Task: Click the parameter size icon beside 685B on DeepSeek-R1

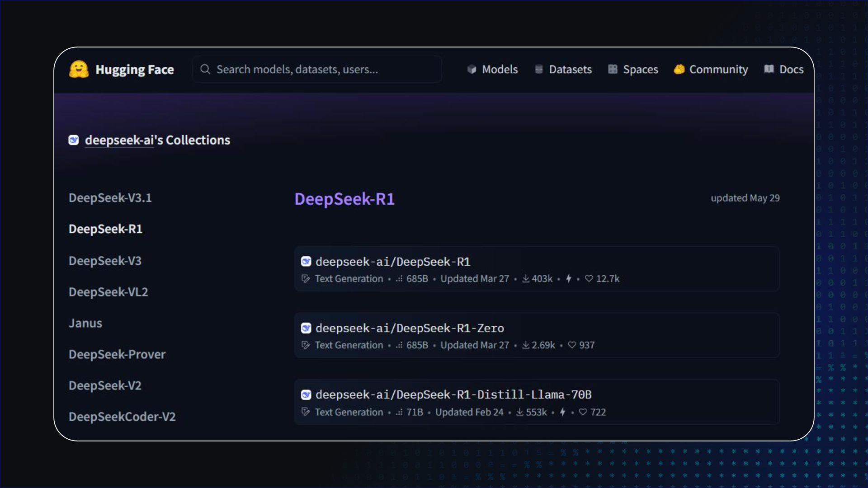Action: (399, 279)
